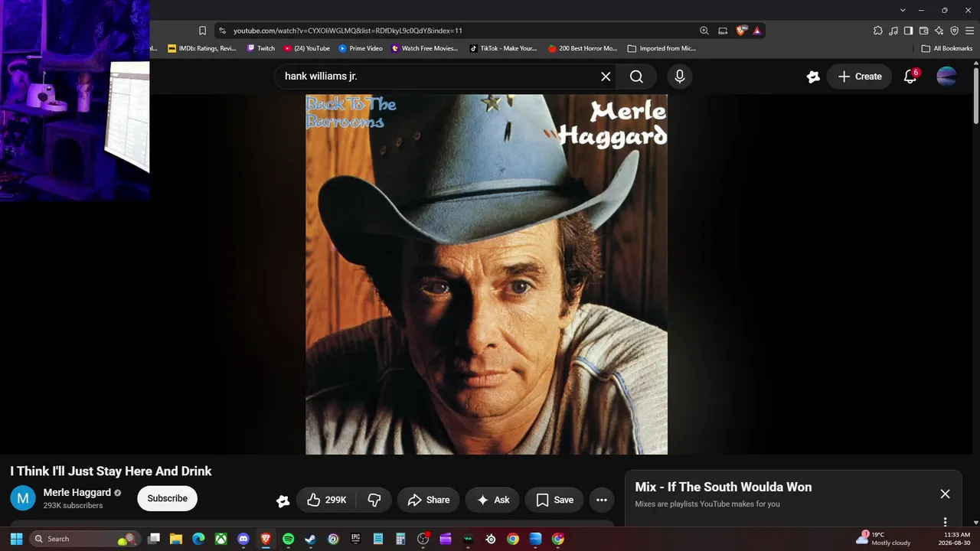Subscribe to Merle Haggard channel
This screenshot has width=980, height=551.
tap(167, 498)
